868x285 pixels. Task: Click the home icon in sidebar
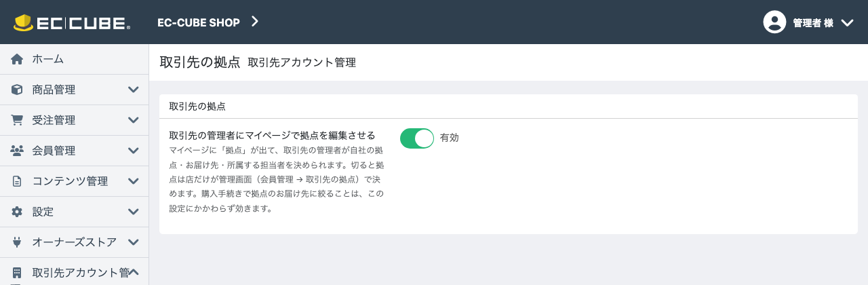pos(18,59)
